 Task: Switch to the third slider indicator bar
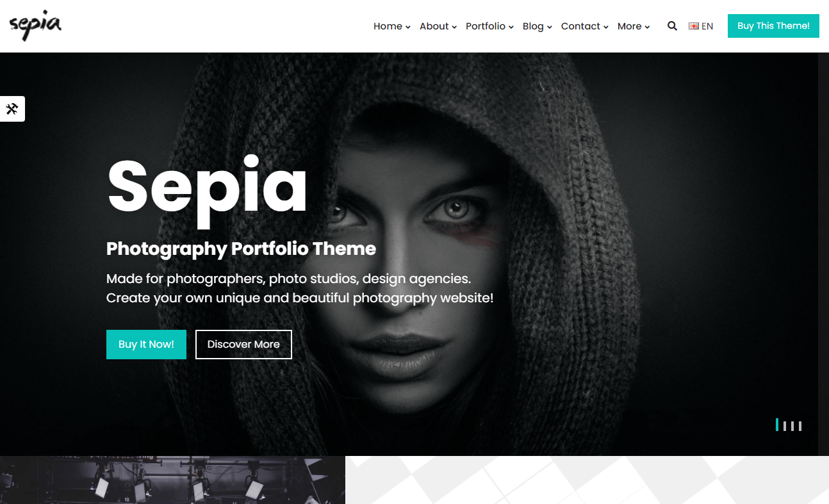(x=792, y=426)
